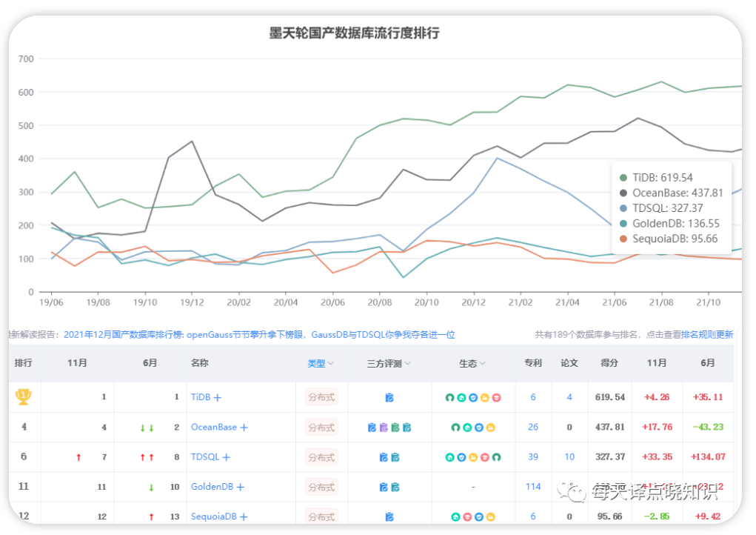Click the green evaluation badge in OceanBase row
756x535 pixels.
tap(395, 428)
